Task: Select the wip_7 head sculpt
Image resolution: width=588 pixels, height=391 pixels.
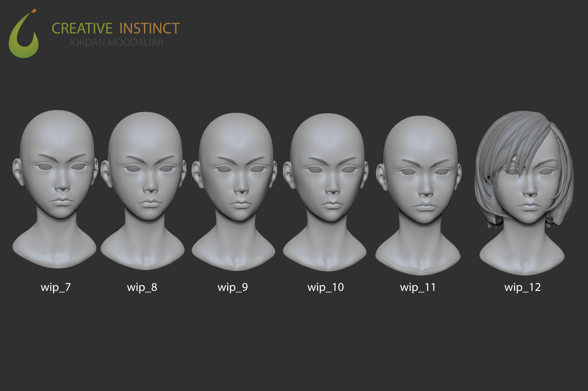Action: [x=55, y=189]
